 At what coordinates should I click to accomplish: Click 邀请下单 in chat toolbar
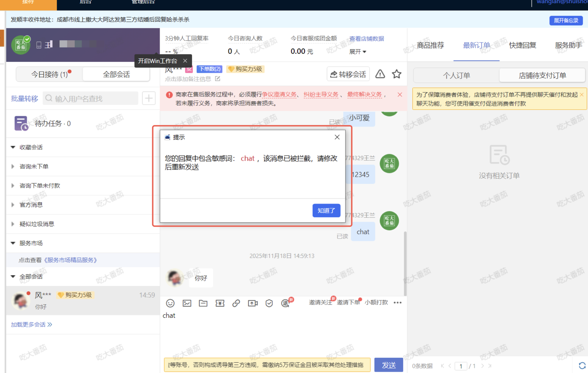[348, 303]
